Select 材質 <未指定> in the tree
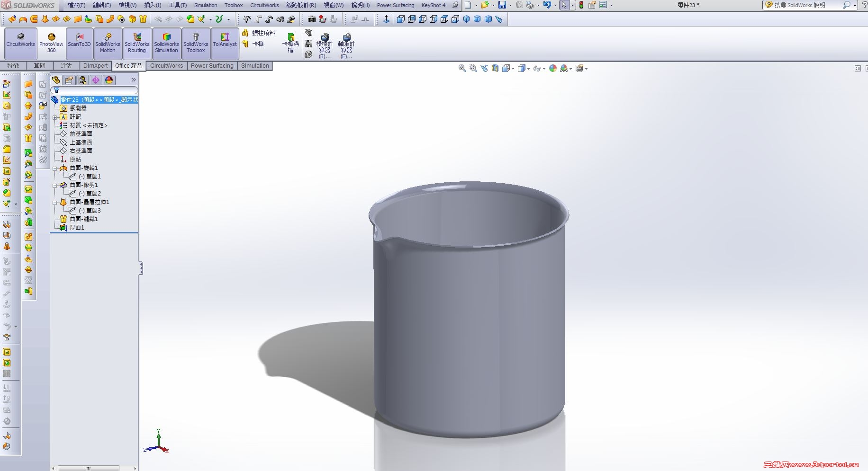The width and height of the screenshot is (868, 471). [89, 125]
